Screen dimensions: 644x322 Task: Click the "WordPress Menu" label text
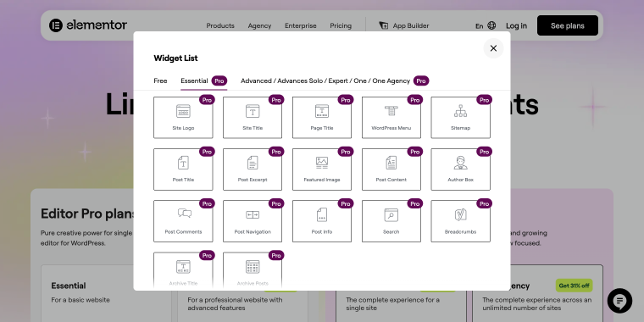pyautogui.click(x=391, y=128)
